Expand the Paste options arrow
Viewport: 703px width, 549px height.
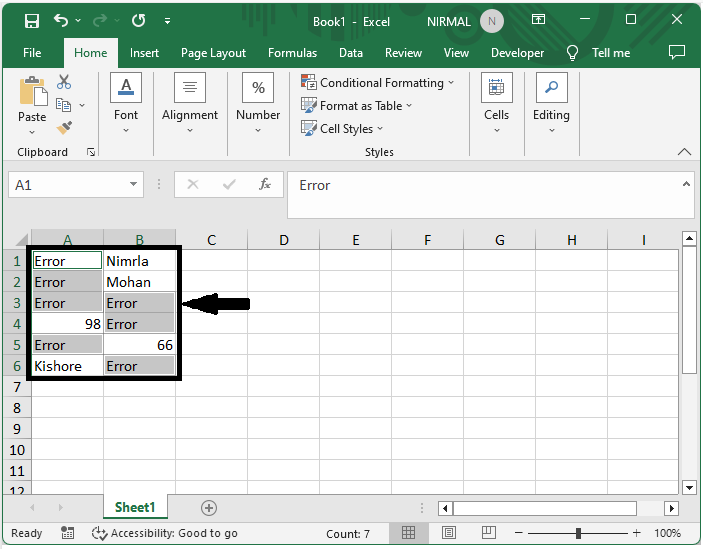(32, 132)
